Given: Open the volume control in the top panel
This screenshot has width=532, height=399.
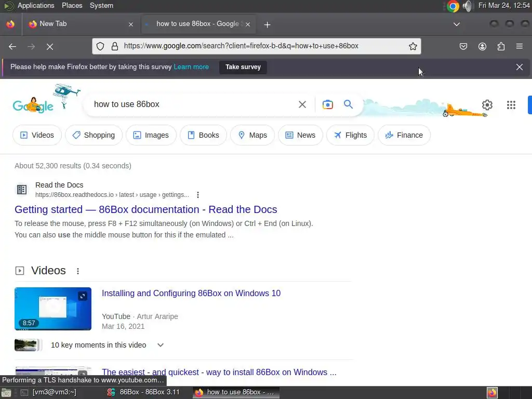Looking at the screenshot, I should pyautogui.click(x=467, y=6).
